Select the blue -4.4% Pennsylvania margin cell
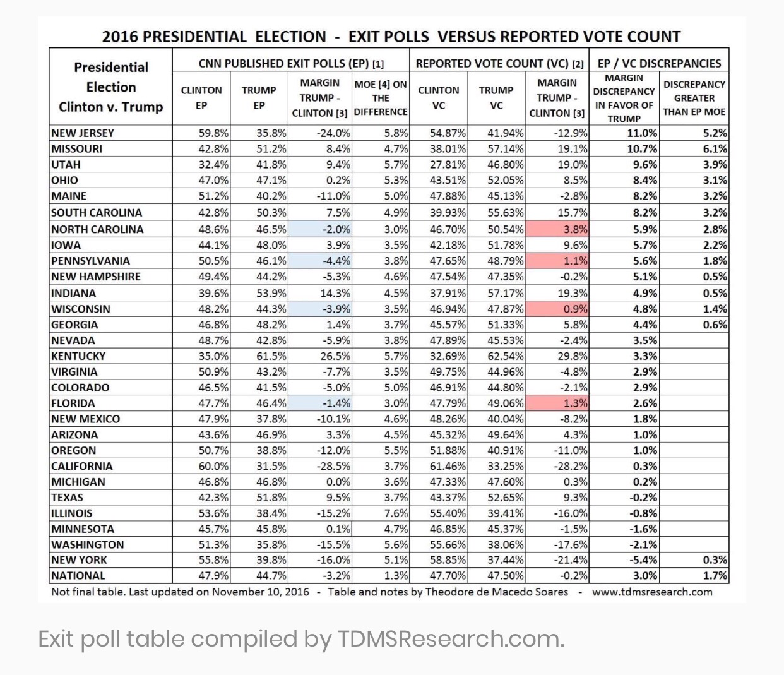 pos(321,261)
